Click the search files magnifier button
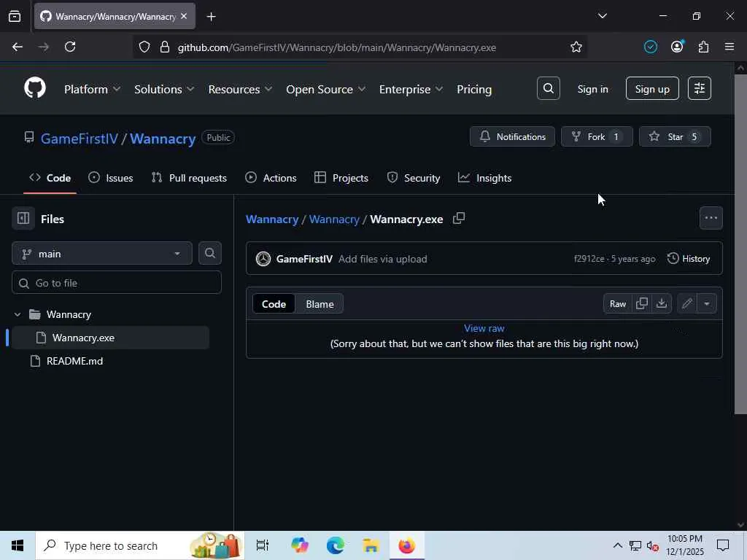747x560 pixels. coord(209,253)
